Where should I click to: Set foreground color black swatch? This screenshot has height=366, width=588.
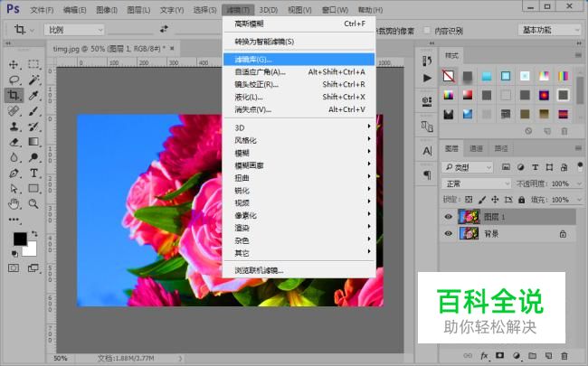(x=19, y=238)
